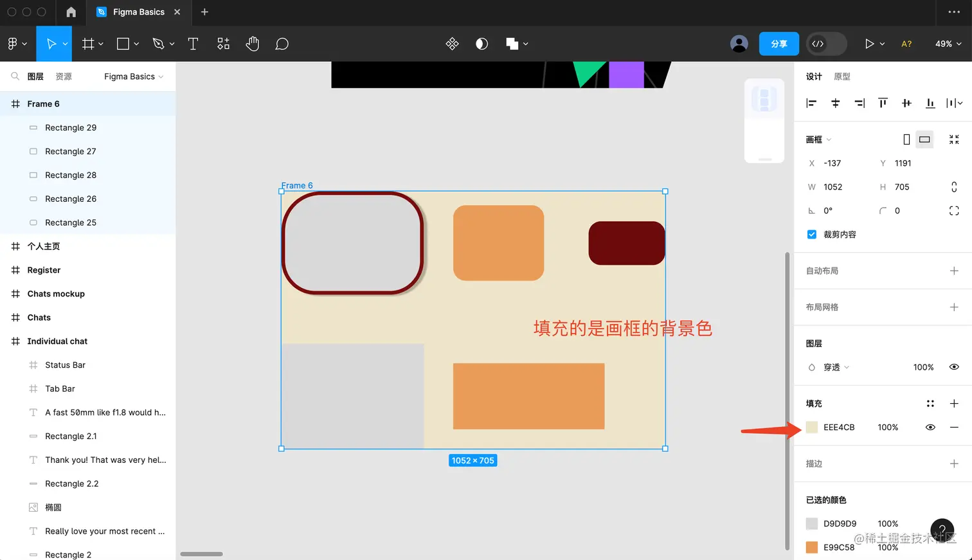Select the Rectangle shape tool
The width and height of the screenshot is (972, 560).
point(123,44)
